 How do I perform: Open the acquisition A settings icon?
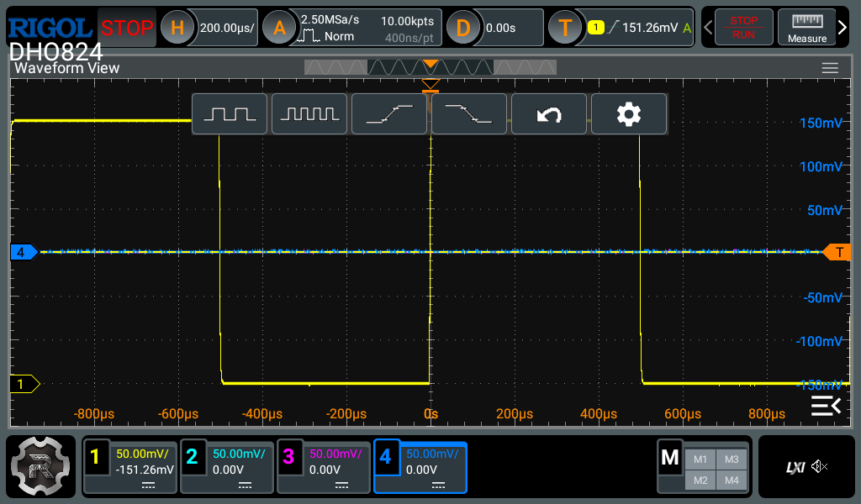coord(279,28)
